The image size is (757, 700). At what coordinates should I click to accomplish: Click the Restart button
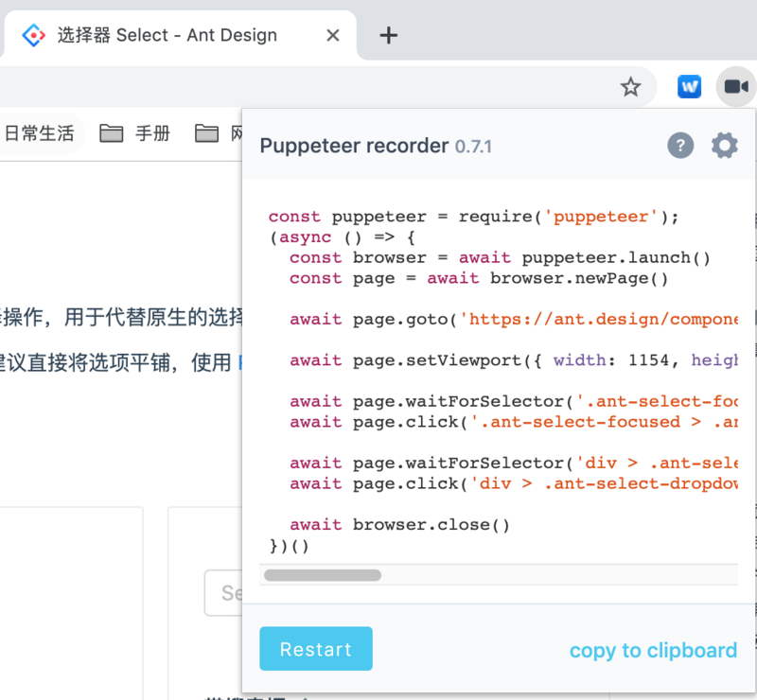click(x=316, y=648)
